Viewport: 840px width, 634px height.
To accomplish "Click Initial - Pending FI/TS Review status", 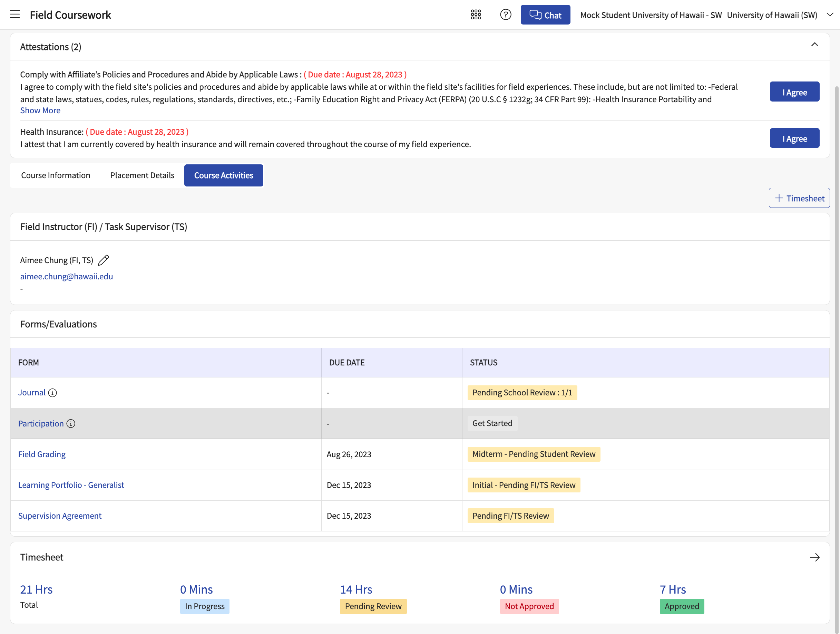I will coord(523,485).
